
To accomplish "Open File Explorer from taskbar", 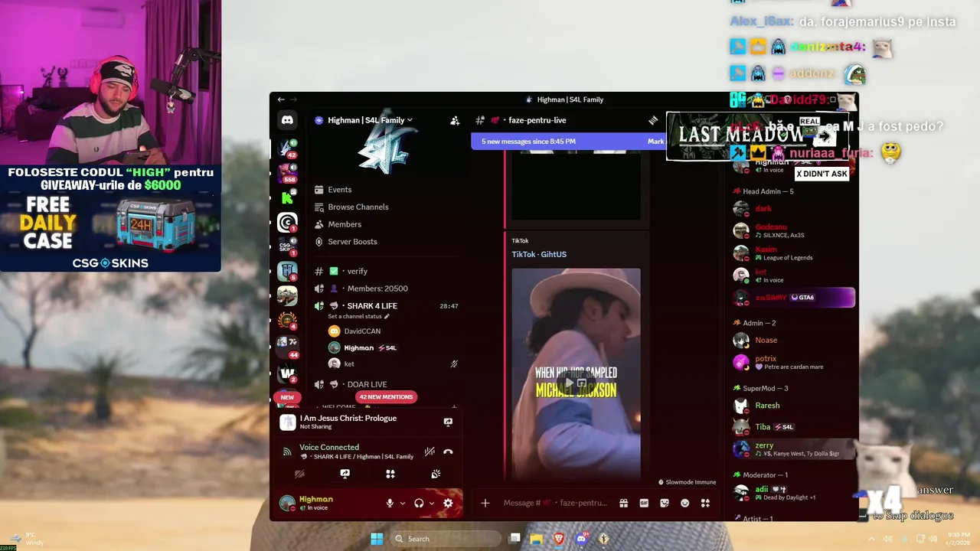I will (536, 539).
